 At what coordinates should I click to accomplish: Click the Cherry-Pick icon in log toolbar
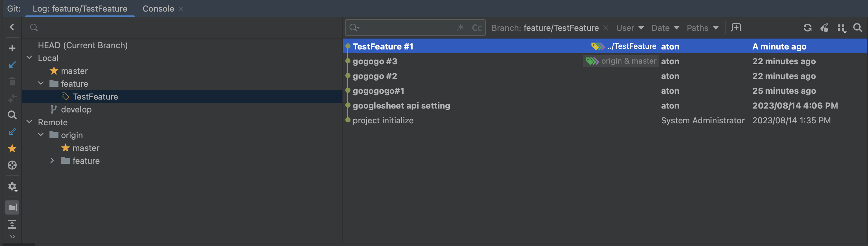[824, 28]
